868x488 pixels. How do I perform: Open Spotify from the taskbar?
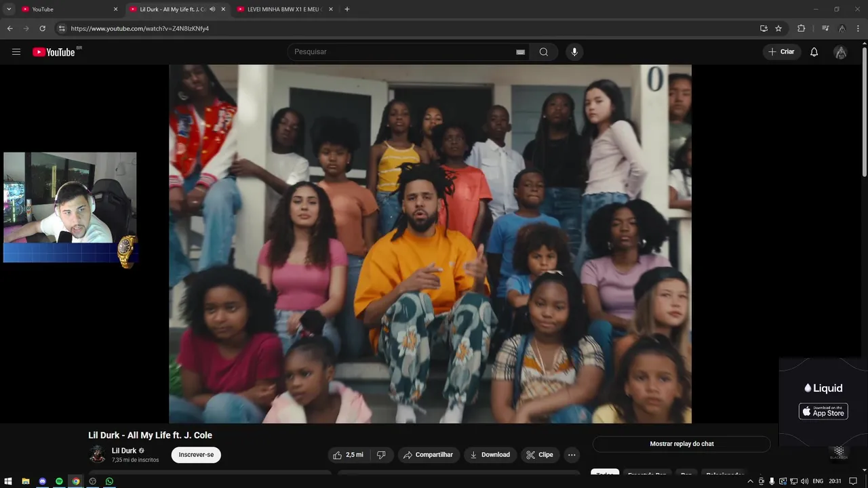coord(59,481)
